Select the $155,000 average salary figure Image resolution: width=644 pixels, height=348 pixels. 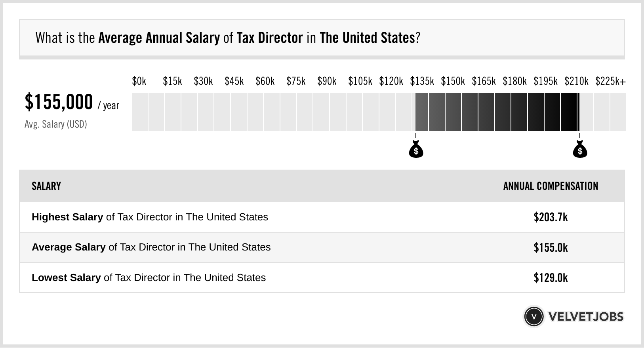pyautogui.click(x=59, y=102)
